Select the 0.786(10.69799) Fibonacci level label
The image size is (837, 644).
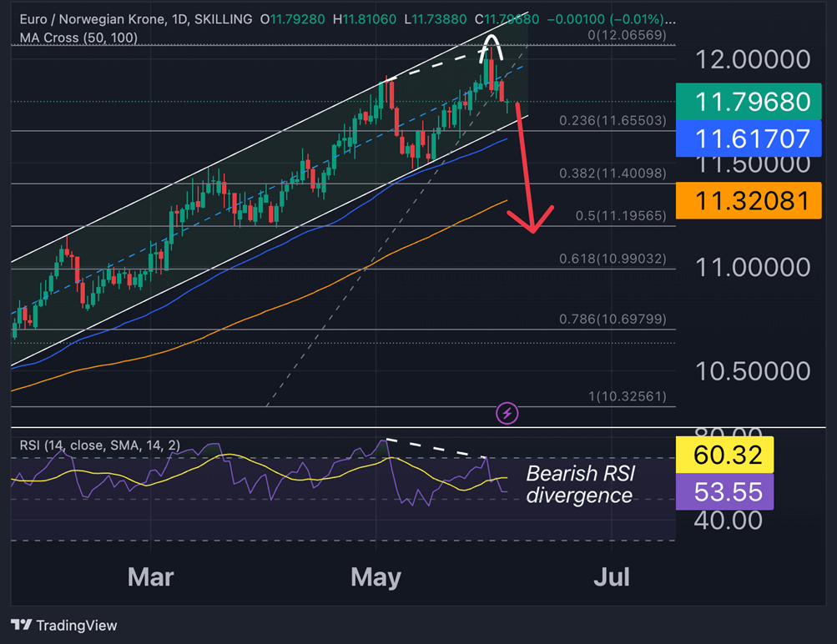pos(613,319)
